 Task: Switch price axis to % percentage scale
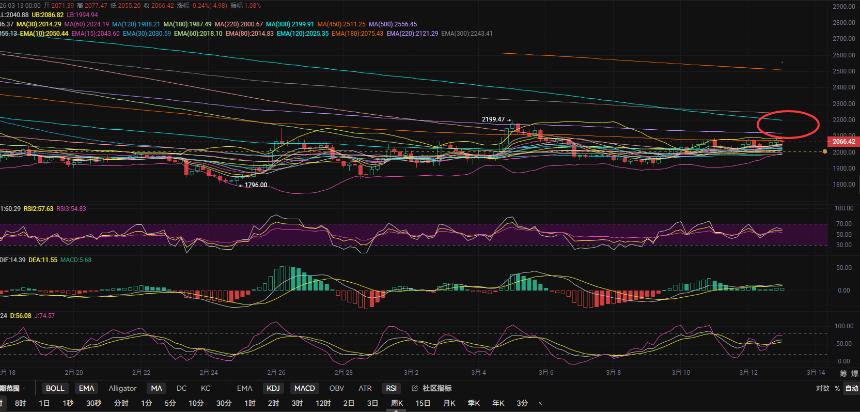pyautogui.click(x=837, y=388)
